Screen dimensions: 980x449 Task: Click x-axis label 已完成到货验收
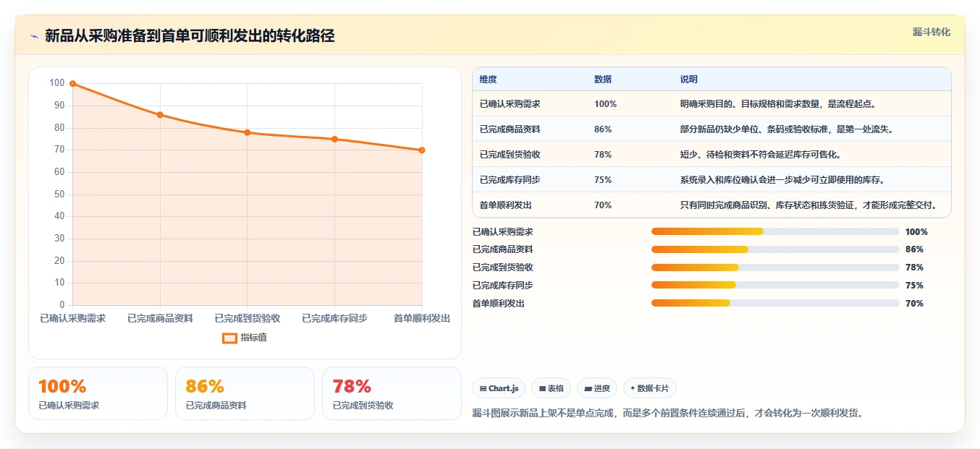(x=248, y=318)
